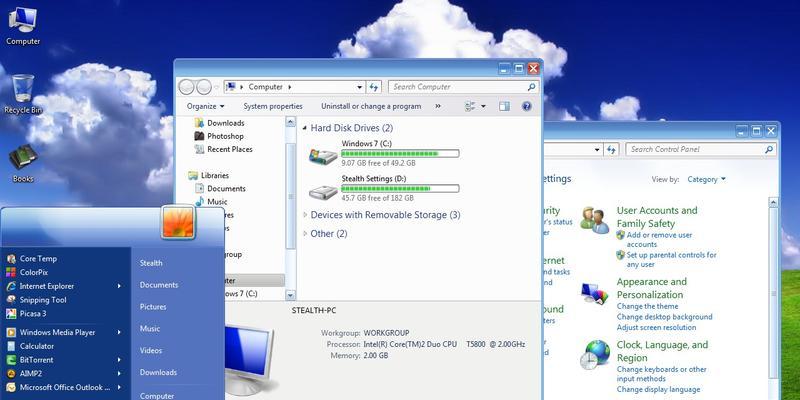
Task: Click Windows 7 (C:) usage bar
Action: [x=400, y=154]
